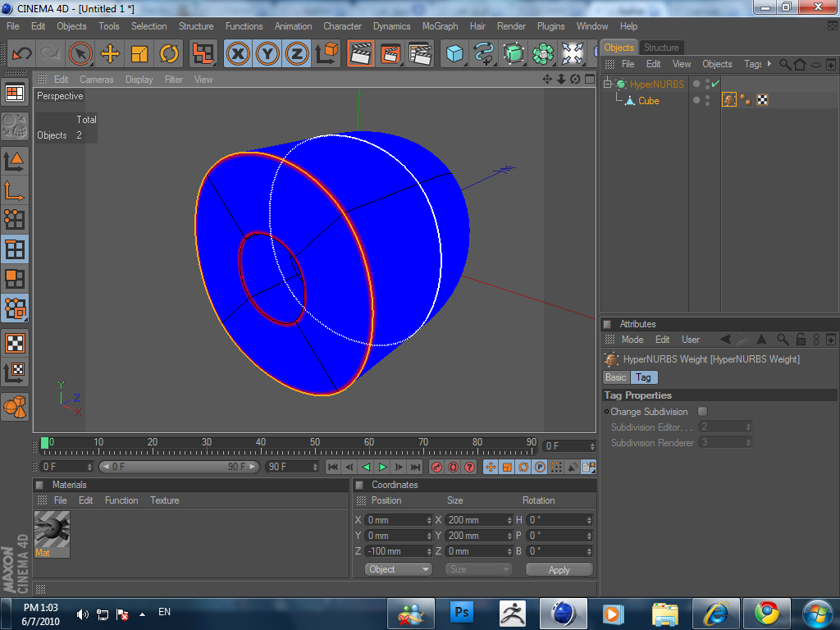Image resolution: width=840 pixels, height=630 pixels.
Task: Open the Plugins menu
Action: click(x=550, y=26)
